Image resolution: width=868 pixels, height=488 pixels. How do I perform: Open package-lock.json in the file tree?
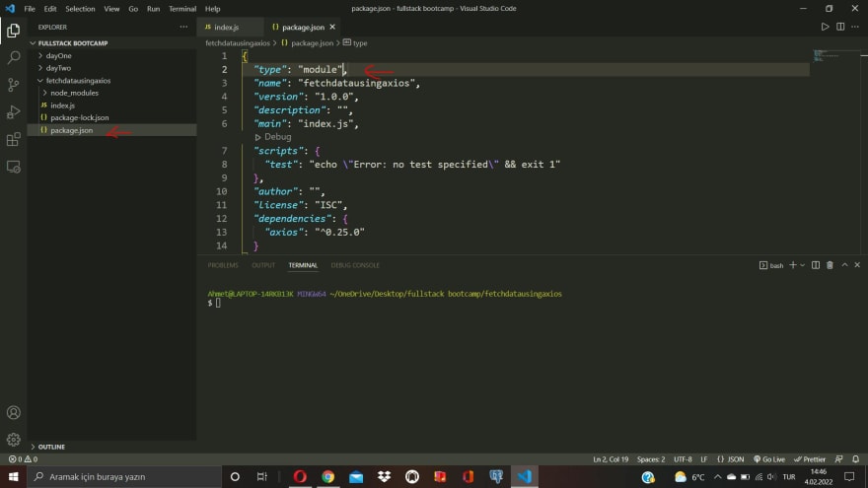point(79,118)
